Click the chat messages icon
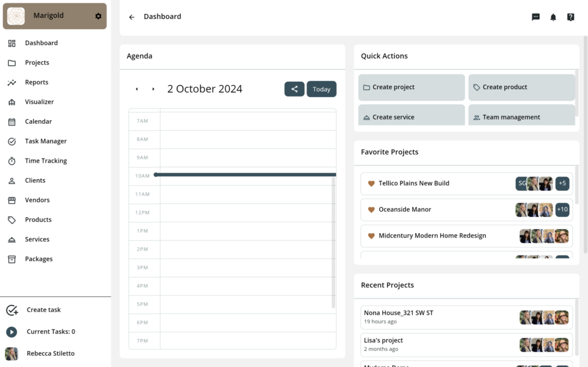This screenshot has width=588, height=367. point(536,17)
